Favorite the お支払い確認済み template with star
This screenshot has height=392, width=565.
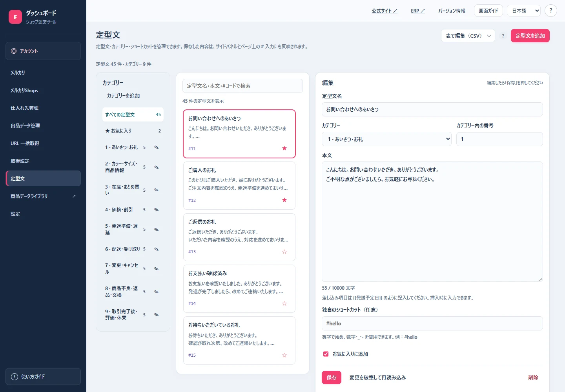[284, 303]
